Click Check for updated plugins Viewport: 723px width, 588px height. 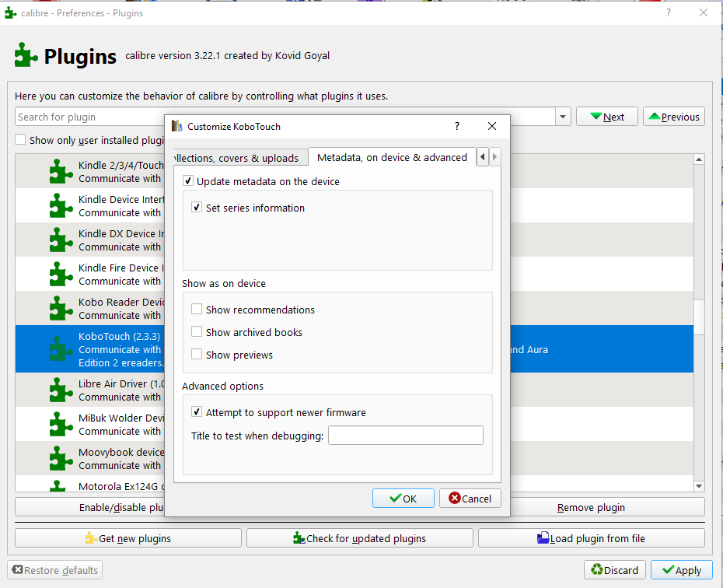[360, 538]
